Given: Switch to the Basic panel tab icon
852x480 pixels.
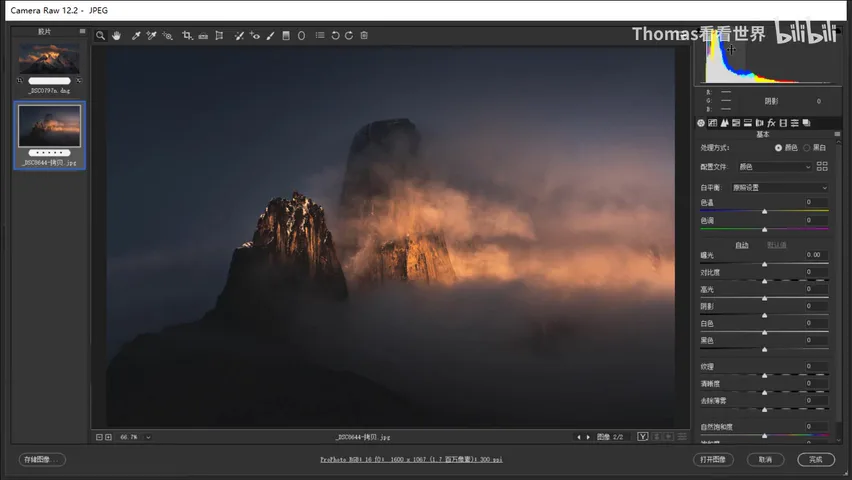Looking at the screenshot, I should tap(701, 123).
